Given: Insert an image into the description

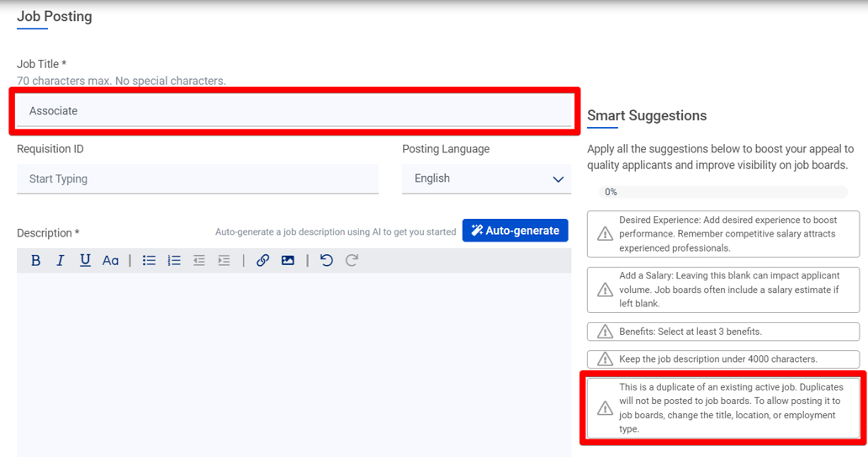Looking at the screenshot, I should (x=288, y=261).
